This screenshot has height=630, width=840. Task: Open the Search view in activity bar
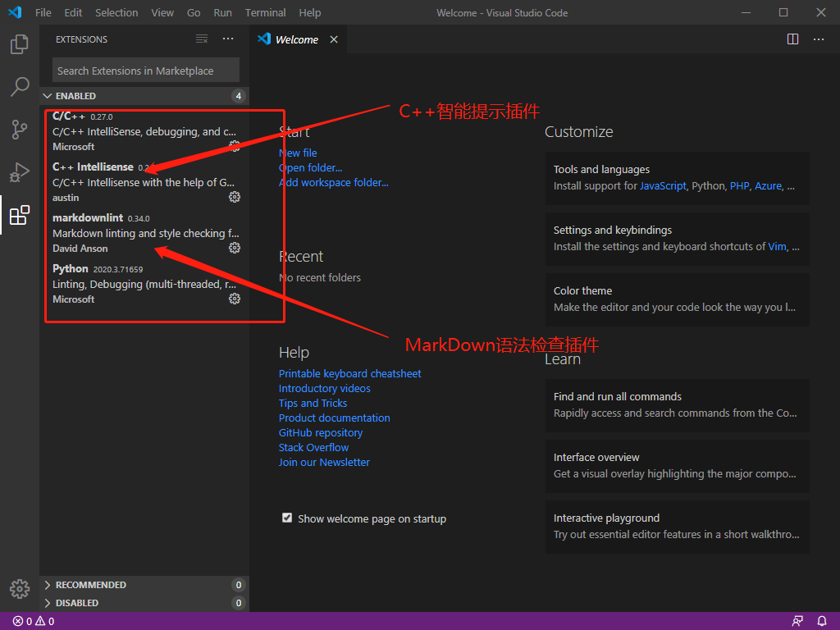point(20,87)
